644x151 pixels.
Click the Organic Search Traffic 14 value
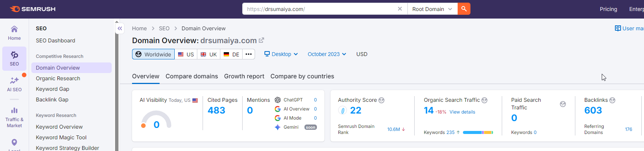(x=429, y=110)
